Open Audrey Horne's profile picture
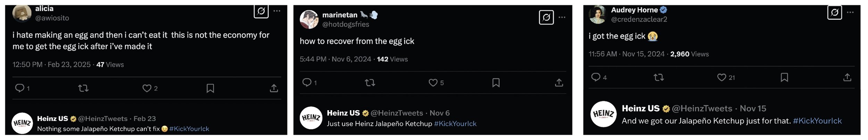 (x=598, y=15)
